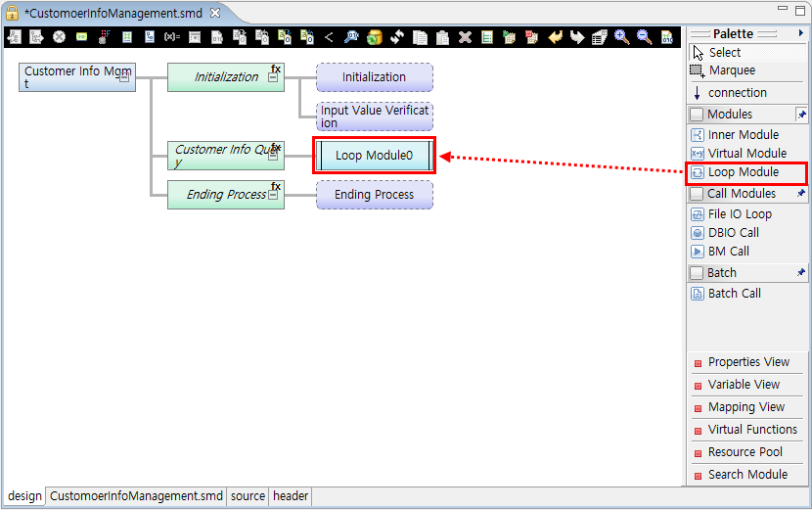Viewport: 812px width, 510px height.
Task: Pick the connection tool in Palette
Action: [x=747, y=93]
